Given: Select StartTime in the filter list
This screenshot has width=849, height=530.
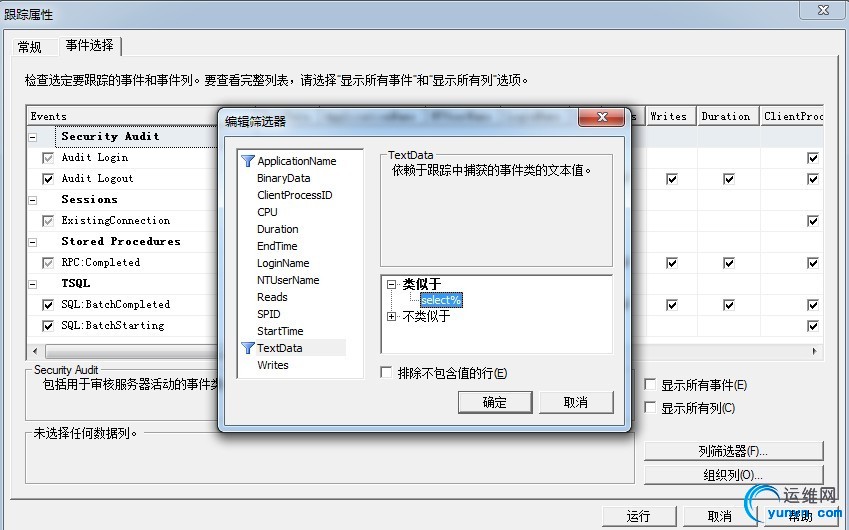Looking at the screenshot, I should (x=280, y=331).
